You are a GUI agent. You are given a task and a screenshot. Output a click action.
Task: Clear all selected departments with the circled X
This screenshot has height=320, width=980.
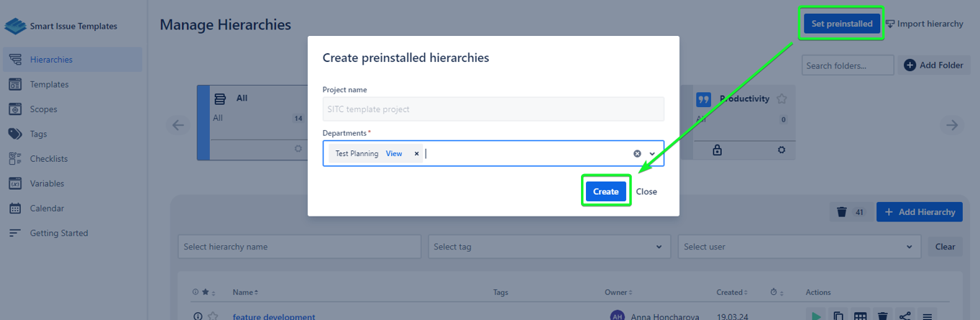point(637,154)
